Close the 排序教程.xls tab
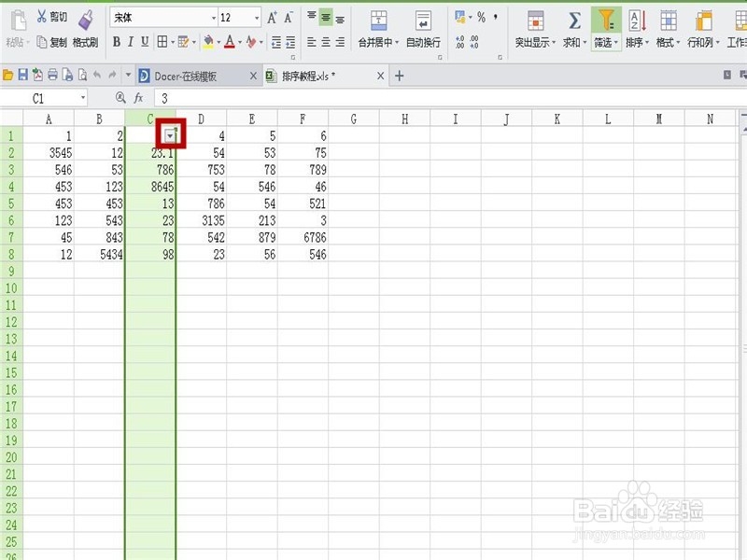This screenshot has height=560, width=747. [380, 77]
